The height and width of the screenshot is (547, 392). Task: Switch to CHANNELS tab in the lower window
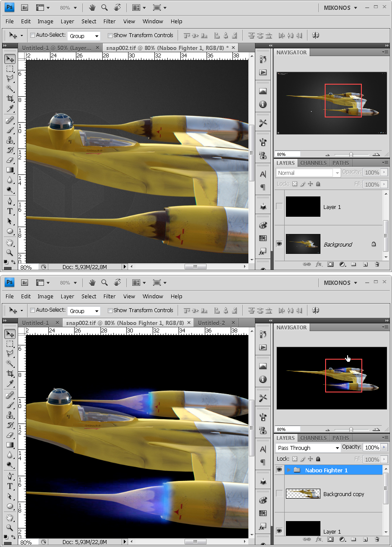314,438
